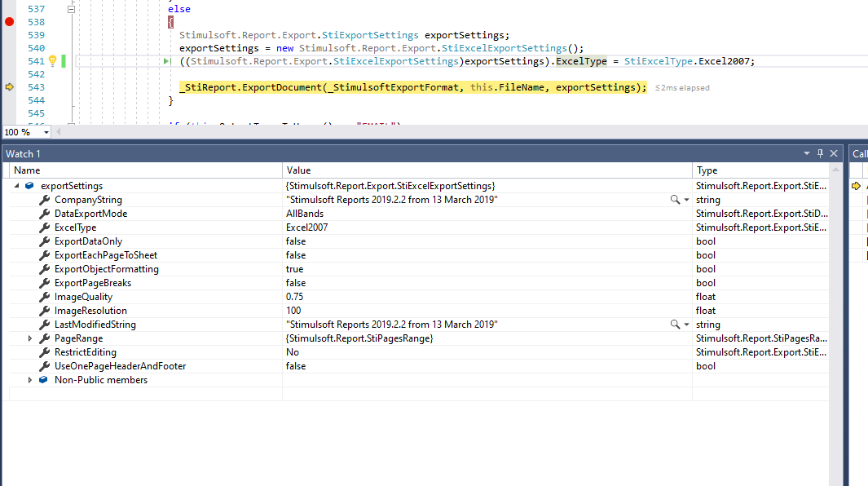The image size is (868, 486).
Task: Click the AllBands value cell
Action: click(x=305, y=214)
